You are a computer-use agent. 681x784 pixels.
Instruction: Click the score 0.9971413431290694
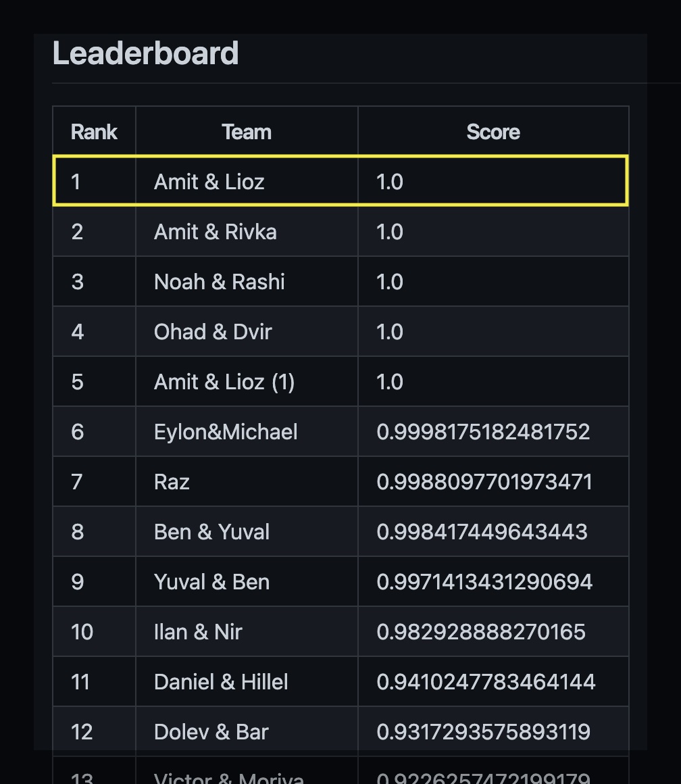coord(484,582)
